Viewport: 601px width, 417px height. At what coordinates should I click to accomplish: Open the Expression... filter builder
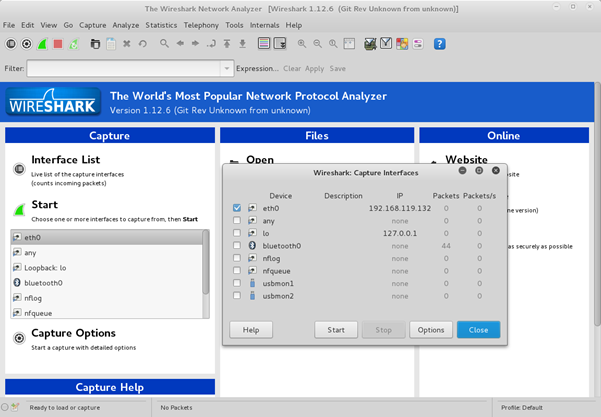[258, 68]
